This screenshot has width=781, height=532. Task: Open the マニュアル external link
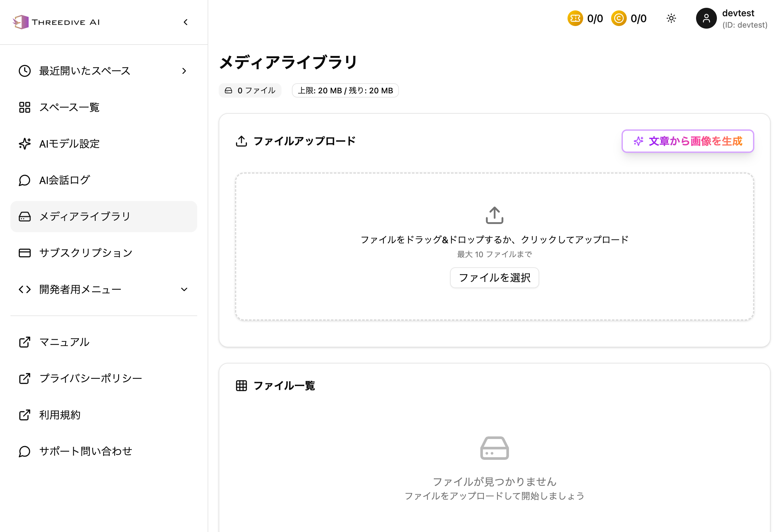pos(103,342)
